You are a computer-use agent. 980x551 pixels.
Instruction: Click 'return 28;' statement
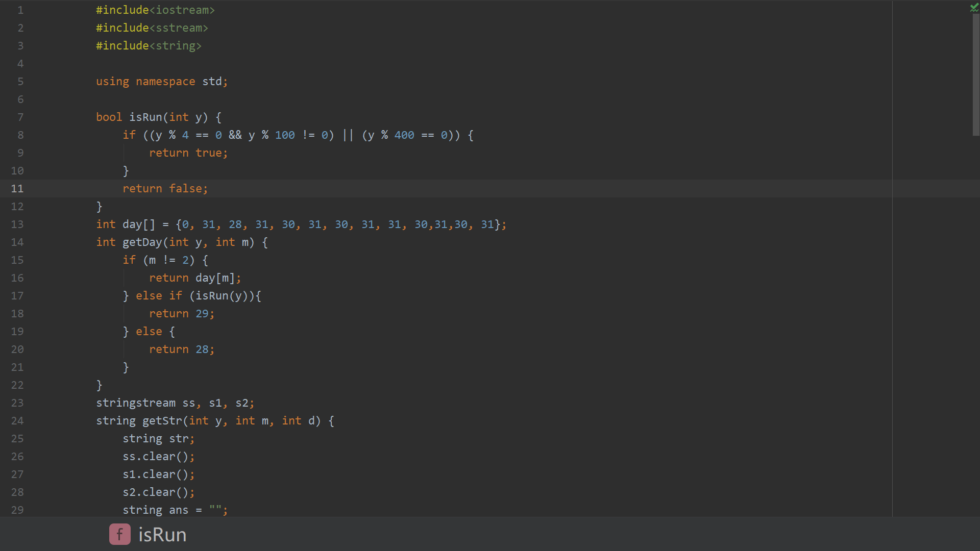tap(182, 349)
